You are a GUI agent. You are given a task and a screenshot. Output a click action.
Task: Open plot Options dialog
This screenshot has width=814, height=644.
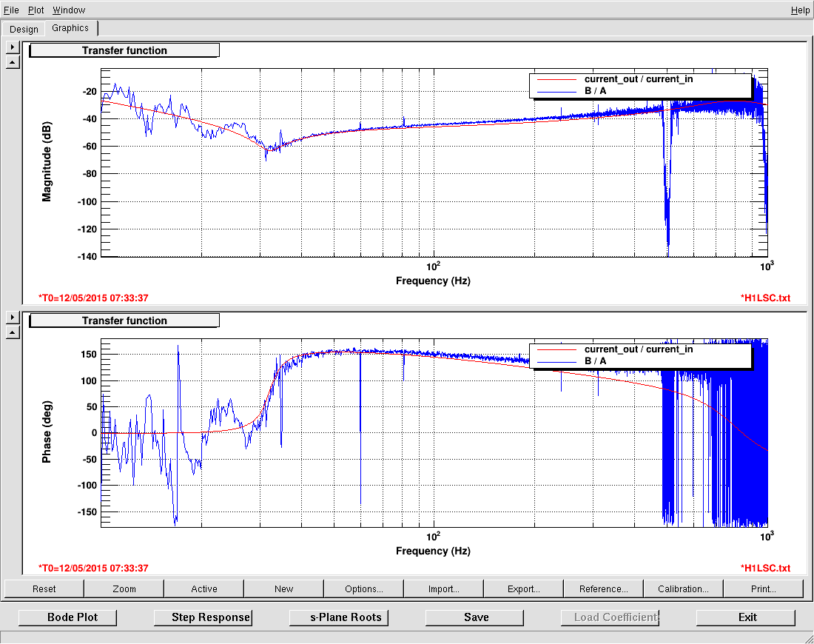[x=364, y=589]
